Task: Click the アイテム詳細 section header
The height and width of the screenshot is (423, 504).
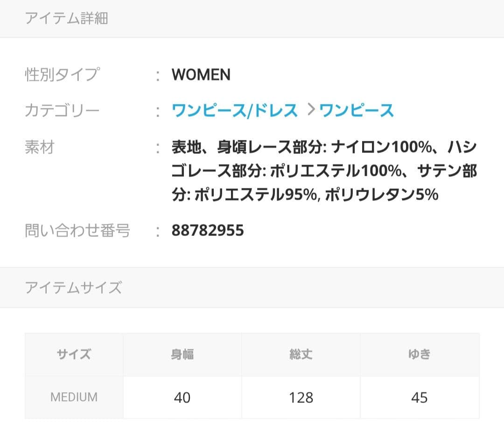Action: point(67,18)
